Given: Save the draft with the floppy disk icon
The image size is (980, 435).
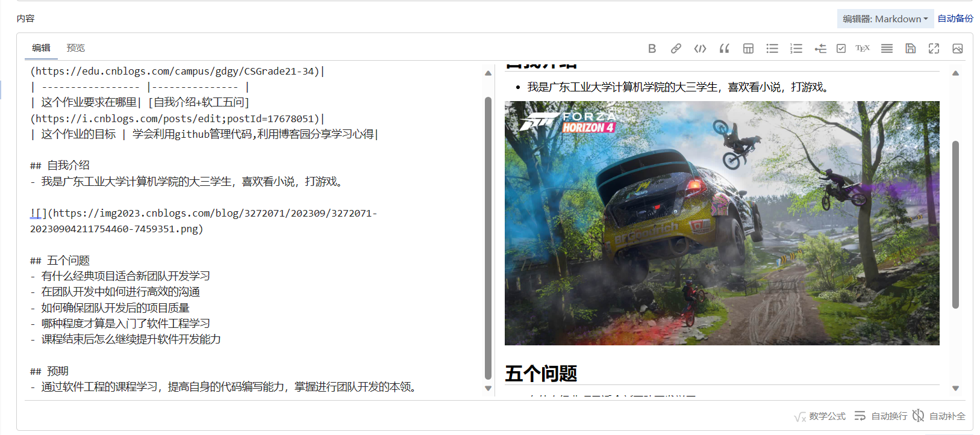Looking at the screenshot, I should 911,49.
